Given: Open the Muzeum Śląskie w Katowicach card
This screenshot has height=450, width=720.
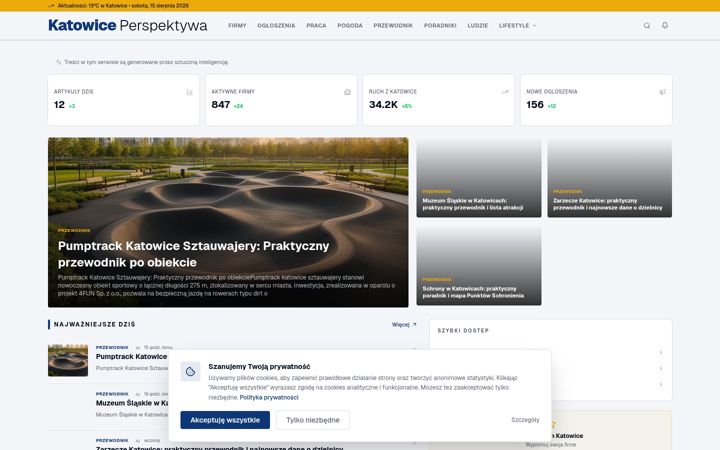Looking at the screenshot, I should [x=478, y=178].
